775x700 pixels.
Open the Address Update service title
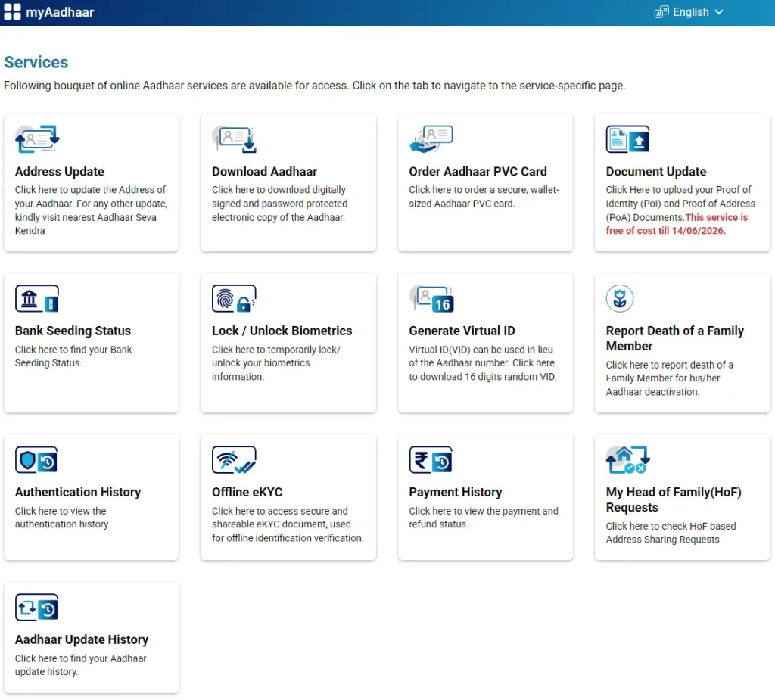click(59, 172)
